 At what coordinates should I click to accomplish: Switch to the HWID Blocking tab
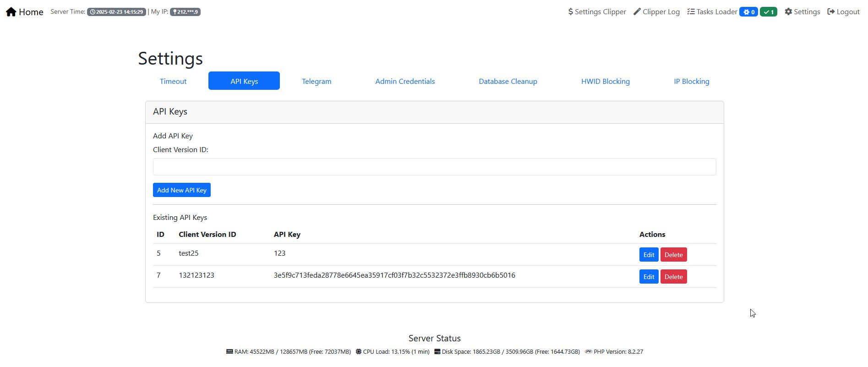click(606, 81)
